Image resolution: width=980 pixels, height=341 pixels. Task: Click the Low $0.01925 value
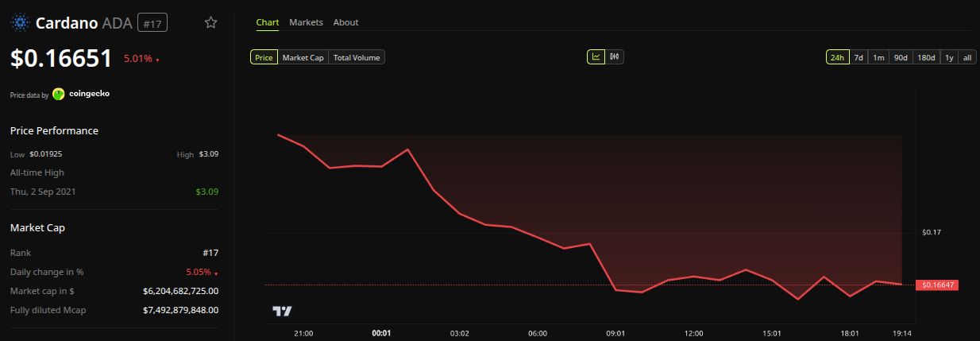click(x=46, y=154)
